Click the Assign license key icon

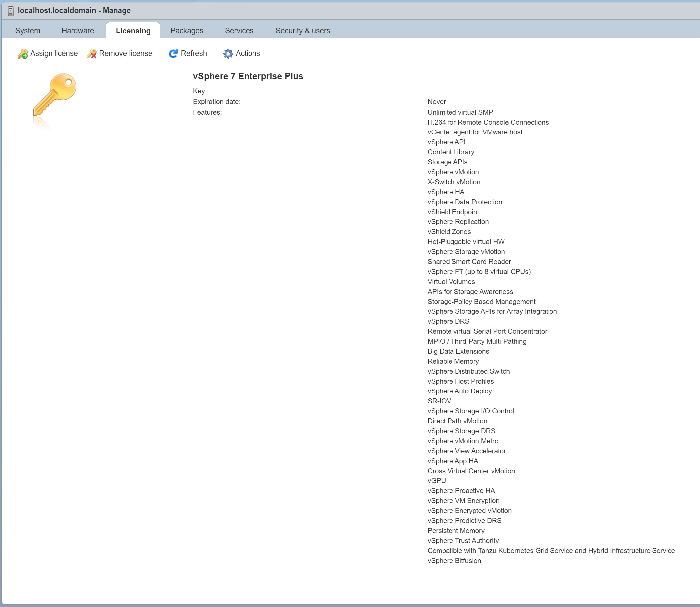(22, 53)
